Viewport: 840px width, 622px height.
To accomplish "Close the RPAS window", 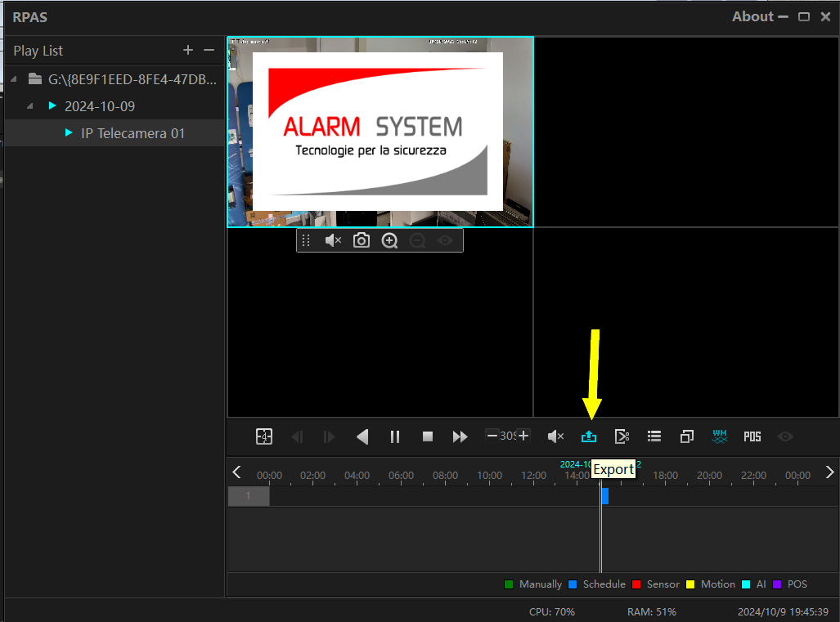I will (825, 16).
